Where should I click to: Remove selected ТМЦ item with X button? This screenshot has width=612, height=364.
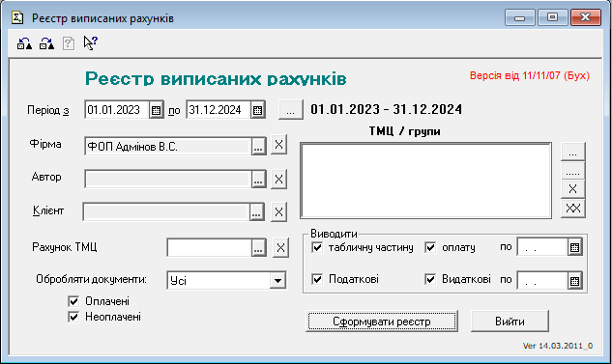572,189
